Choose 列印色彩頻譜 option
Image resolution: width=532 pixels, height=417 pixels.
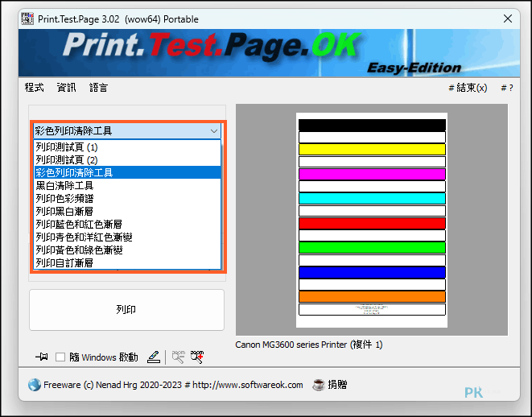127,199
